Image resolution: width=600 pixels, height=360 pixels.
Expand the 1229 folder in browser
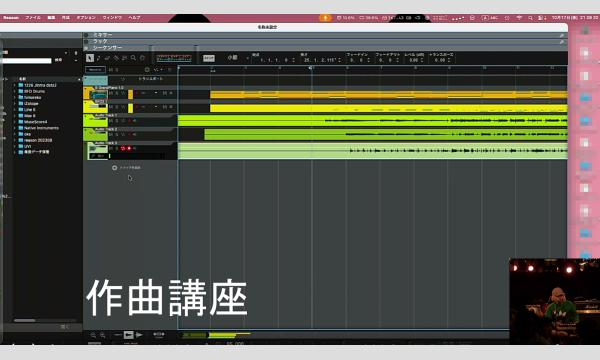pyautogui.click(x=15, y=85)
